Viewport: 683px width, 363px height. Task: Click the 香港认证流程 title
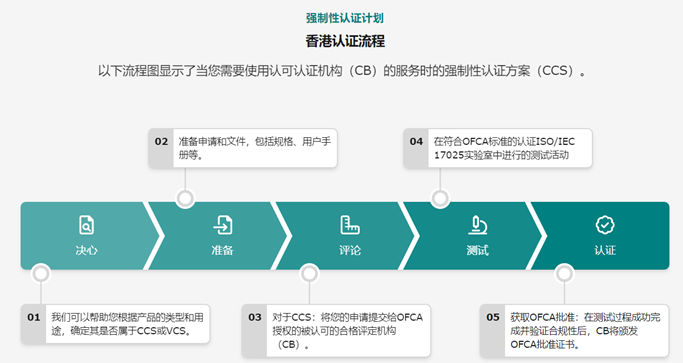pos(345,41)
